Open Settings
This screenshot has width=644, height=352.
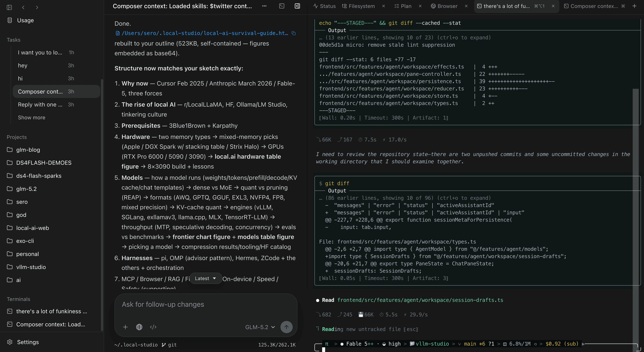point(23,342)
